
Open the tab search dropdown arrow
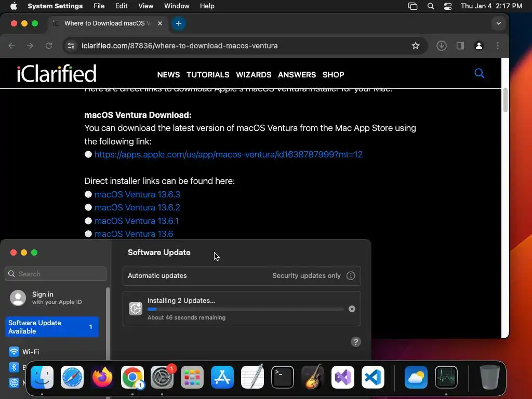click(498, 23)
